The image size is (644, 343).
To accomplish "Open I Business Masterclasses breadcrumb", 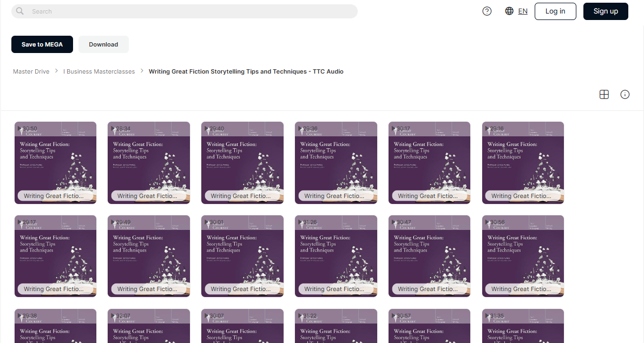I will (99, 71).
